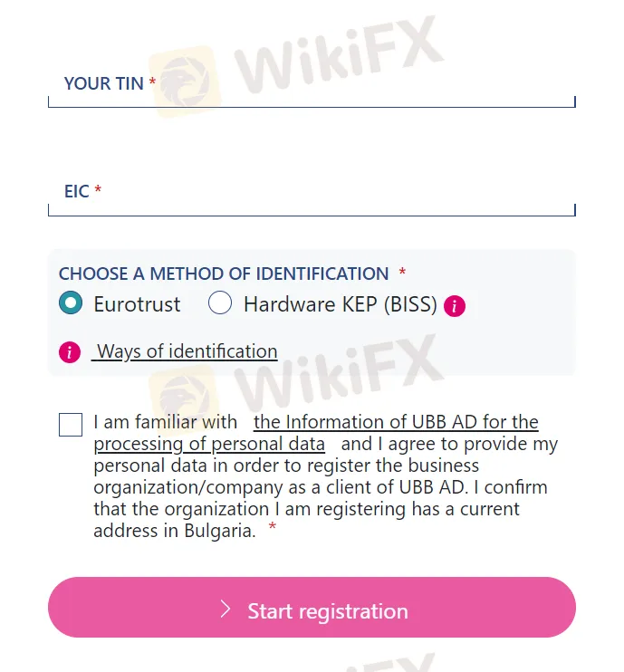Viewport: 624px width, 672px height.
Task: Select the Eurotrust radio button
Action: (x=70, y=303)
